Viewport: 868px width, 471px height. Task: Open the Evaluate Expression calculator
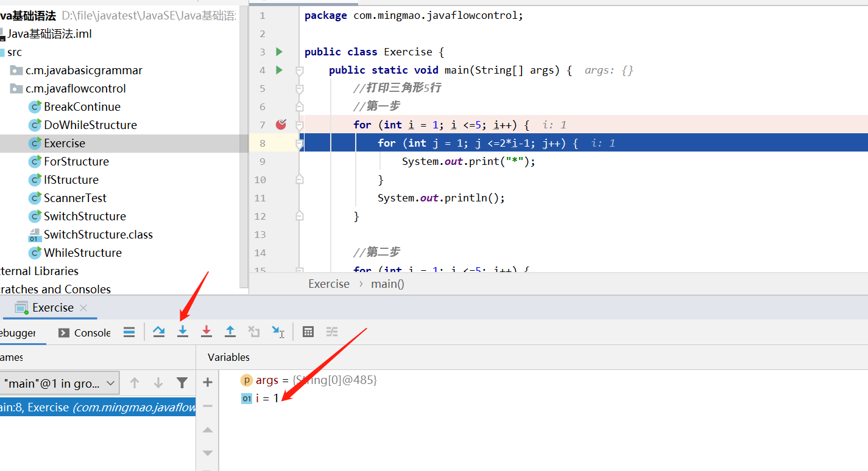click(308, 332)
